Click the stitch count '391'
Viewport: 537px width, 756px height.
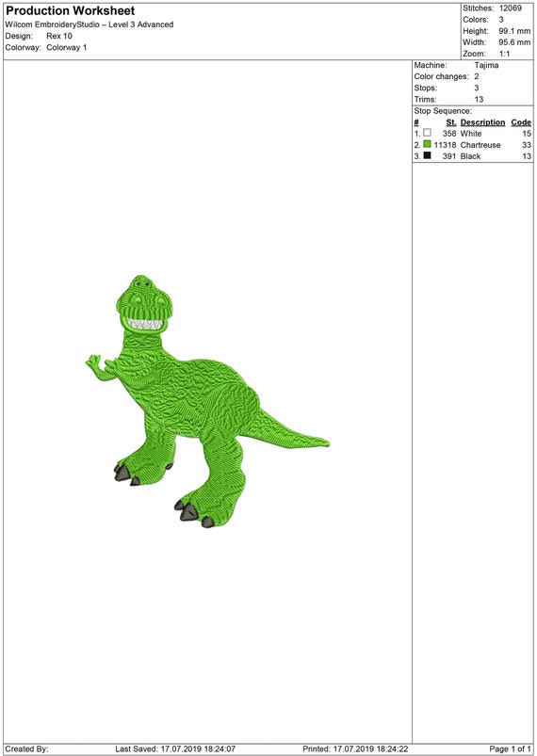point(449,156)
